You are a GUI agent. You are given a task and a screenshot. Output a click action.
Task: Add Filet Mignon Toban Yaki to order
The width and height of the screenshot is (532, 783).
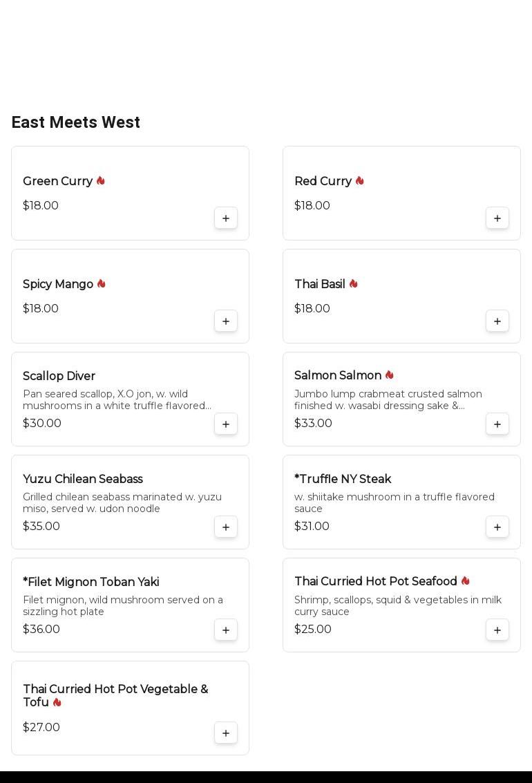click(226, 630)
